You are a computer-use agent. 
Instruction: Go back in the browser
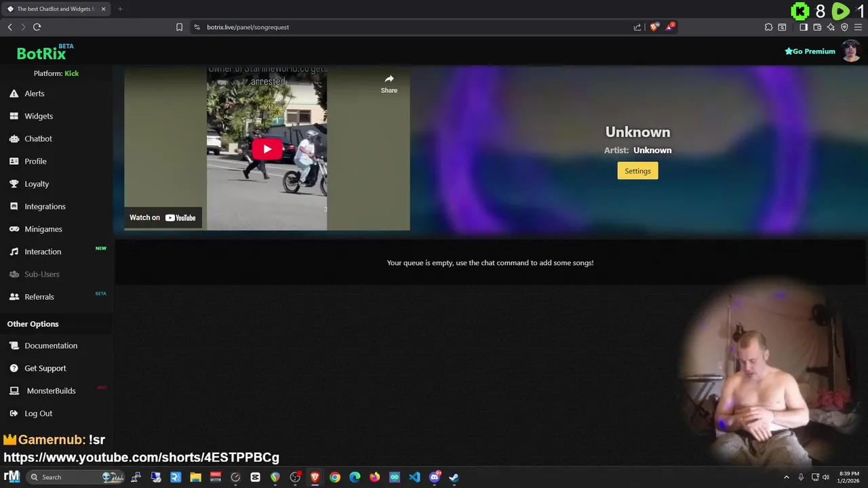tap(9, 27)
